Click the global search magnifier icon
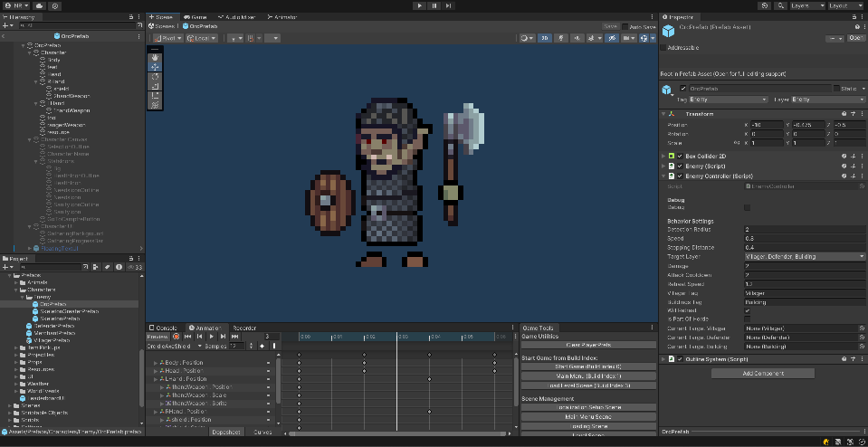This screenshot has width=868, height=447. pos(781,5)
